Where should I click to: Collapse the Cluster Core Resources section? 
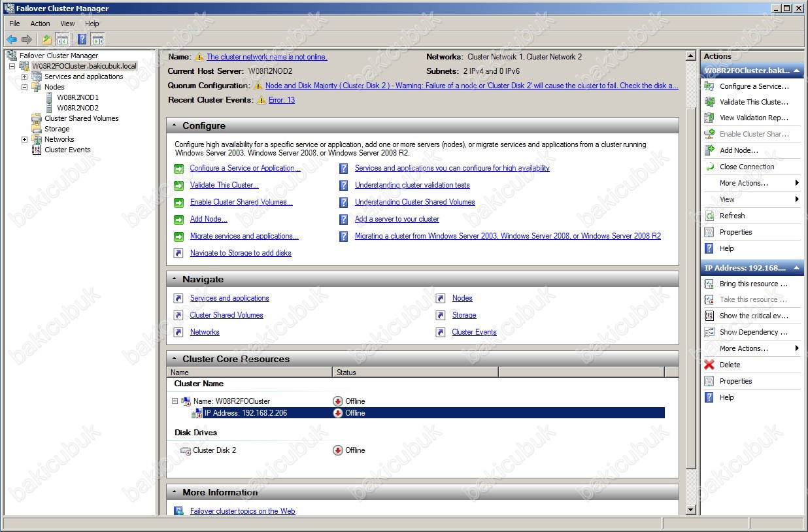[x=175, y=359]
